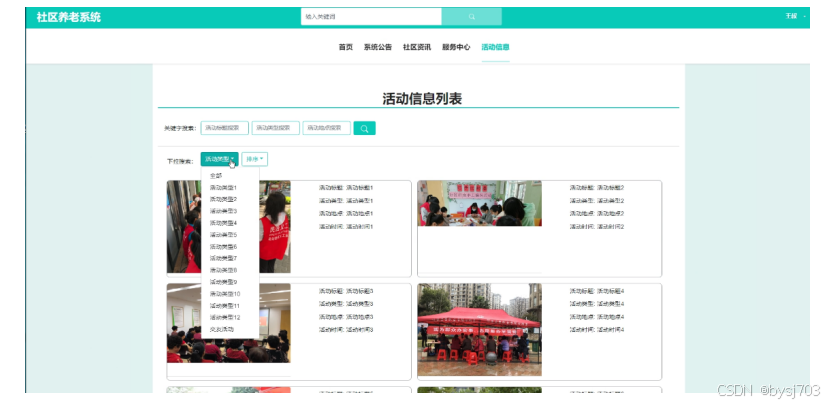This screenshot has width=839, height=406.
Task: Open the classroom craft activity photo
Action: pos(479,203)
